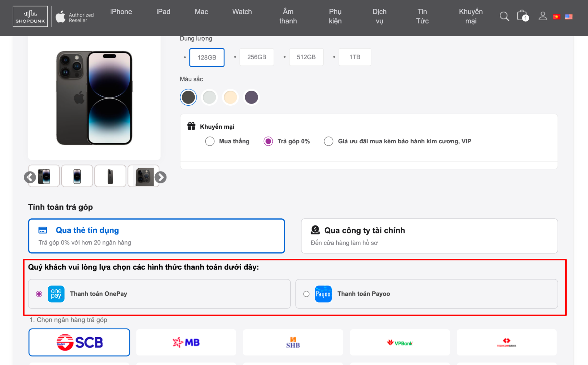Viewport: 588px width, 365px height.
Task: Click the English flag icon
Action: click(x=569, y=17)
